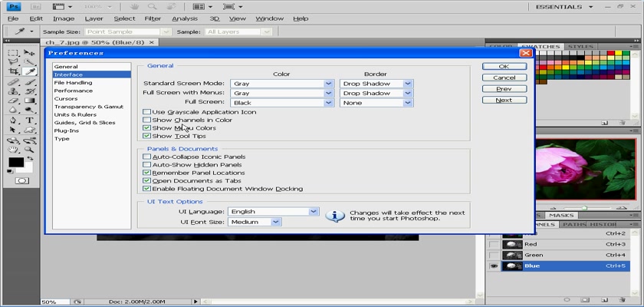Image resolution: width=644 pixels, height=307 pixels.
Task: Select the Pen tool
Action: point(13,120)
